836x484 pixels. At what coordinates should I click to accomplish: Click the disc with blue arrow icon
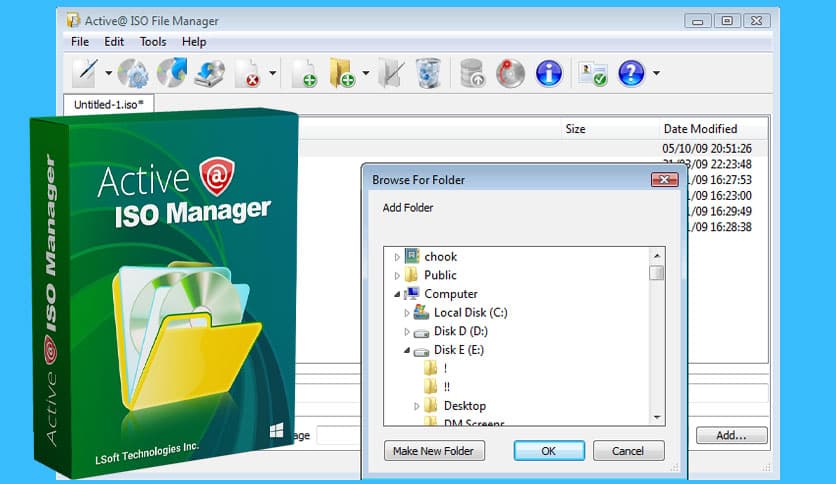click(x=172, y=72)
